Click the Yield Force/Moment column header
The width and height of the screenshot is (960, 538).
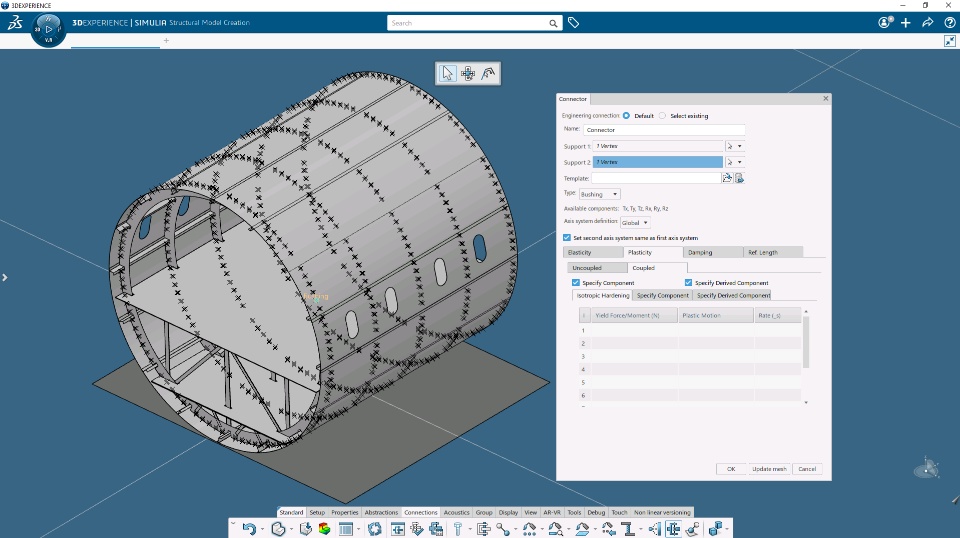(x=633, y=315)
